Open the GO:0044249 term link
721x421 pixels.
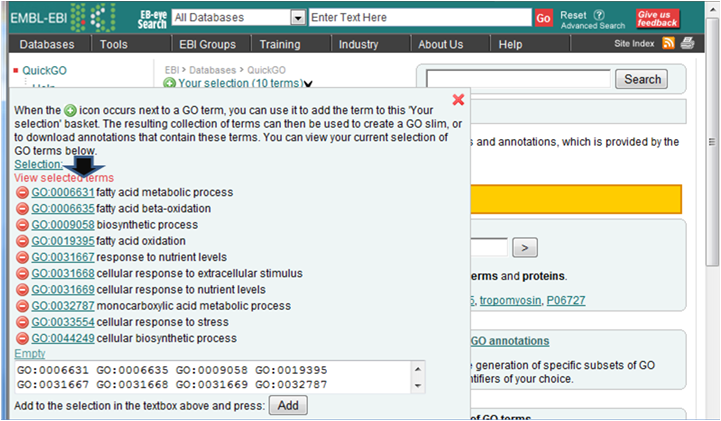(63, 338)
